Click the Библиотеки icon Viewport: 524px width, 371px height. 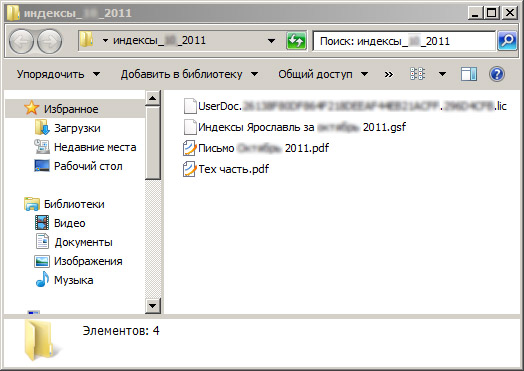pos(32,204)
